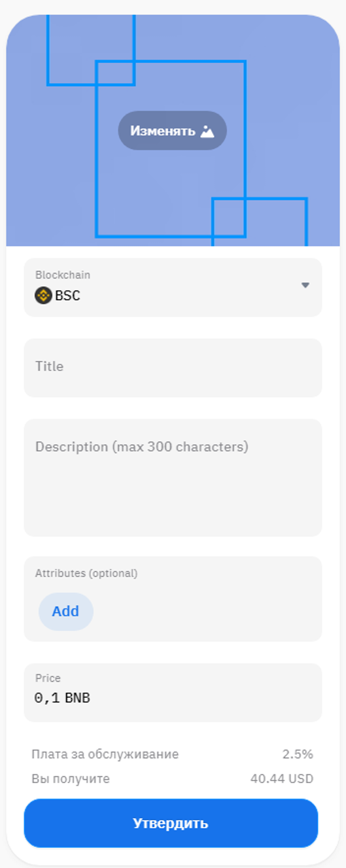Confirm listing with the Утвердить button
Image resolution: width=346 pixels, height=868 pixels.
point(171,823)
